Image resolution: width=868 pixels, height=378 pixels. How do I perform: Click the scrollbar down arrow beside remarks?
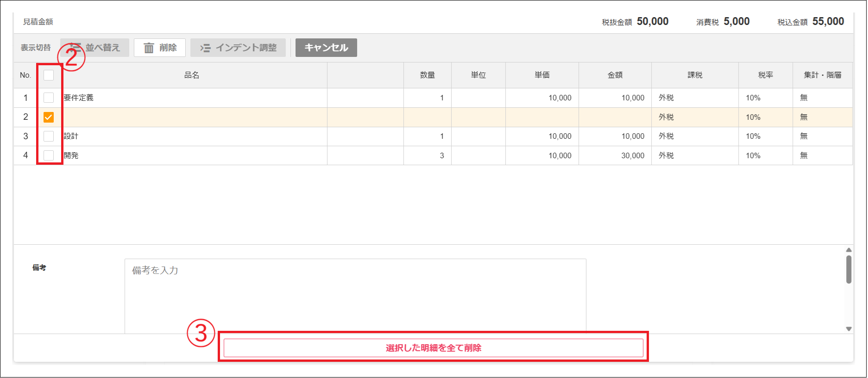pyautogui.click(x=849, y=329)
